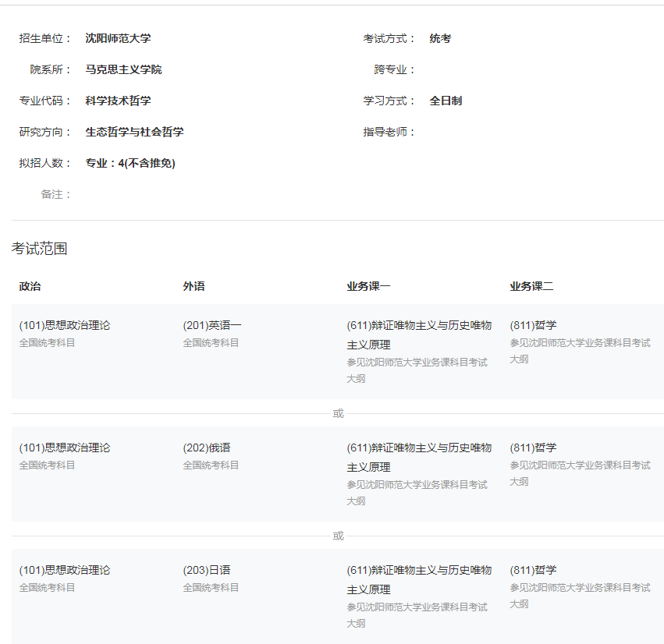Click the 政治 column header
This screenshot has width=664, height=644.
point(30,286)
